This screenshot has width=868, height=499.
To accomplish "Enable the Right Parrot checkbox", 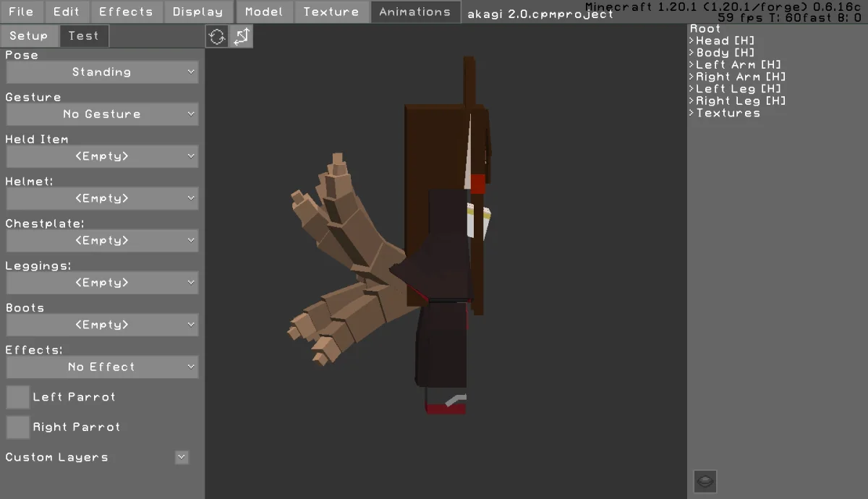I will 17,427.
